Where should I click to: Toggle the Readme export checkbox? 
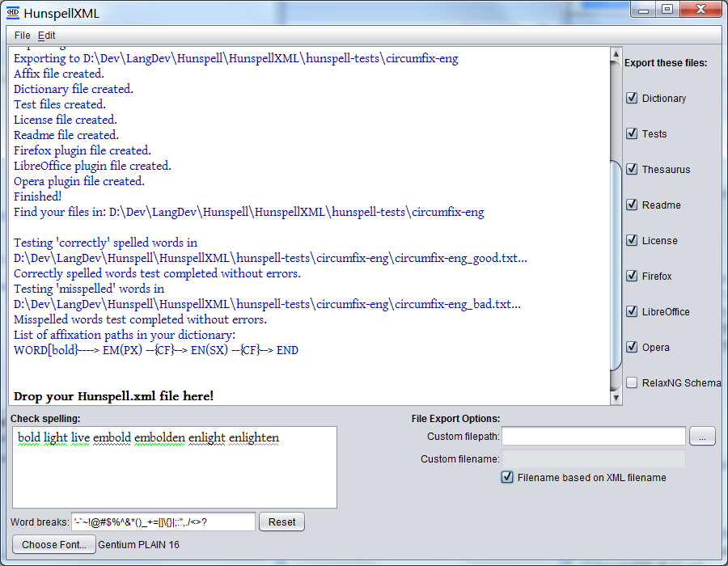tap(632, 205)
